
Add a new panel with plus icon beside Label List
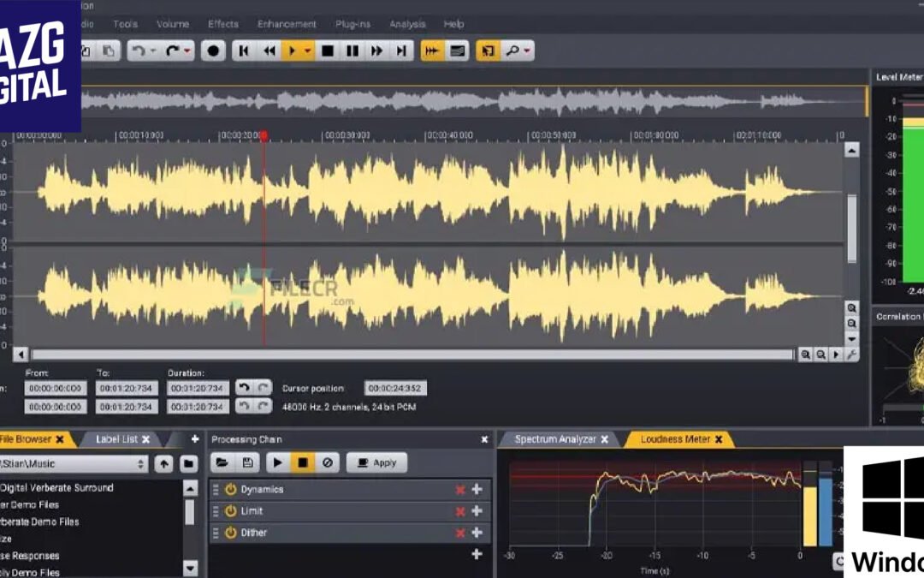[195, 439]
